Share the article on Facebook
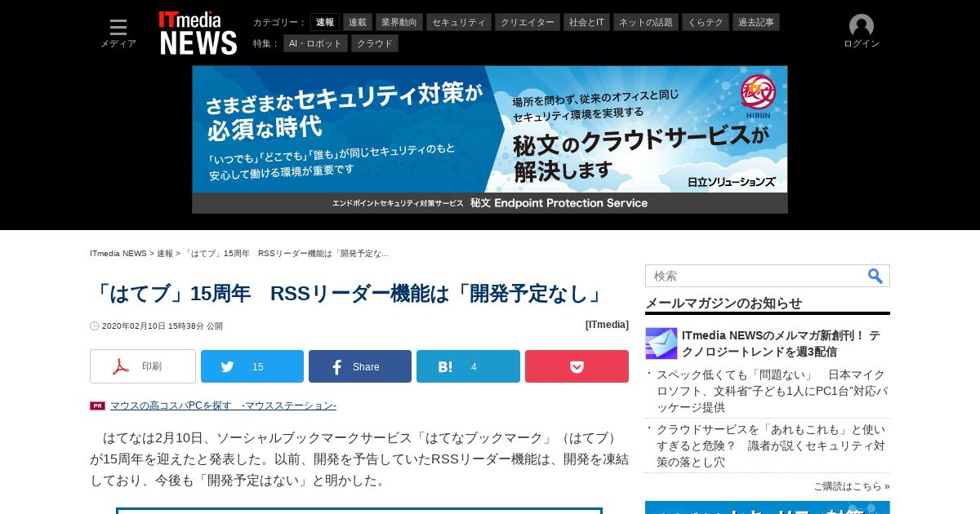This screenshot has height=514, width=980. click(x=360, y=366)
